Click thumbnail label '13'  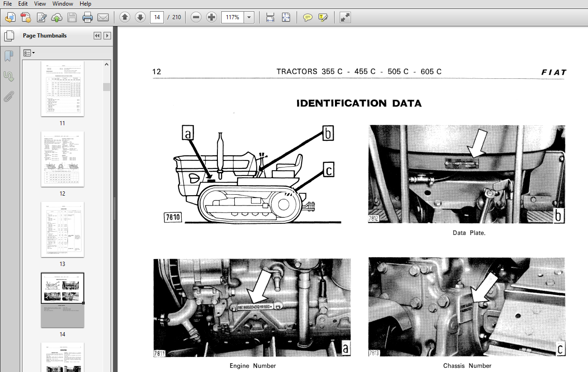tap(62, 264)
